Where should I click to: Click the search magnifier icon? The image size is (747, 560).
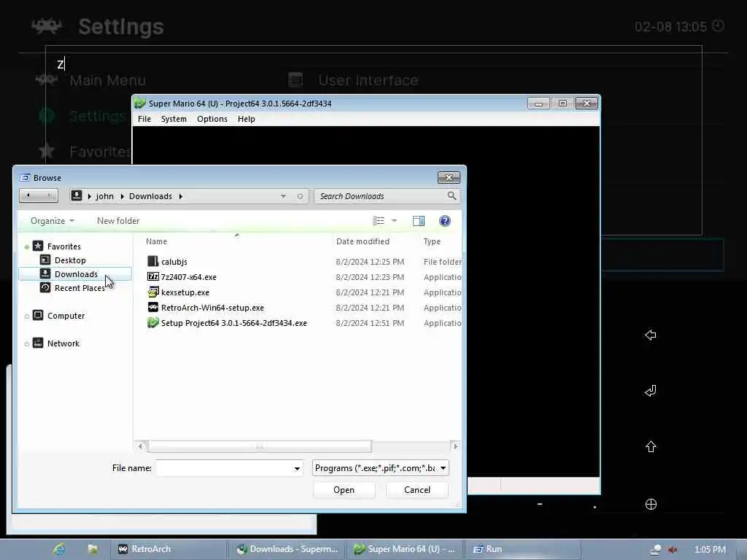coord(452,195)
